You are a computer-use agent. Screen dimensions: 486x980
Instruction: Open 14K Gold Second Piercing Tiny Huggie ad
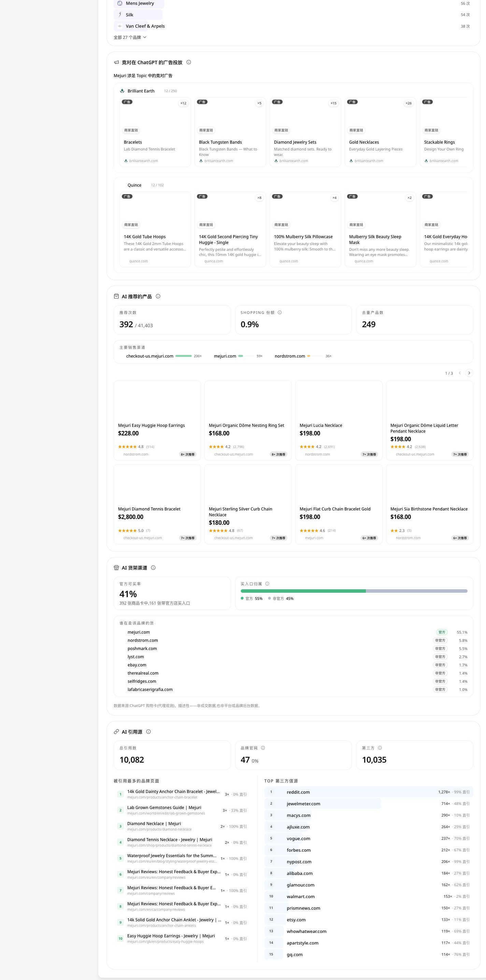point(230,229)
